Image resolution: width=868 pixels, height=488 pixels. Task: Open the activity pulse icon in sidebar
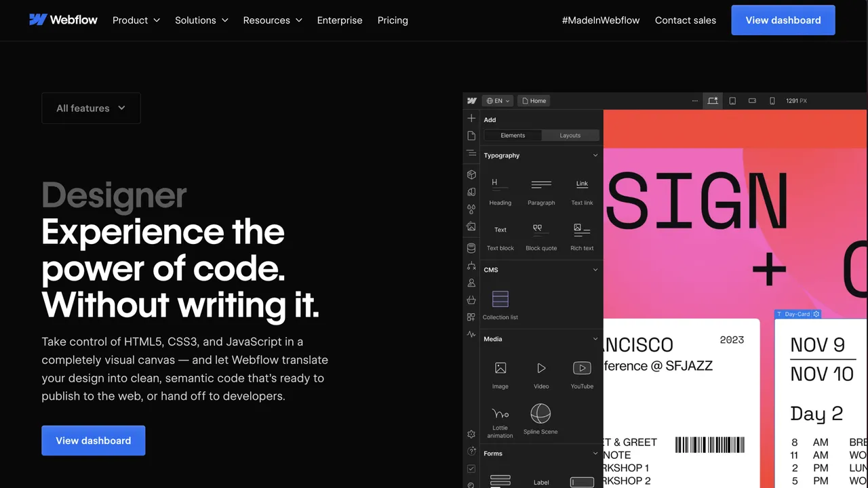coord(471,334)
